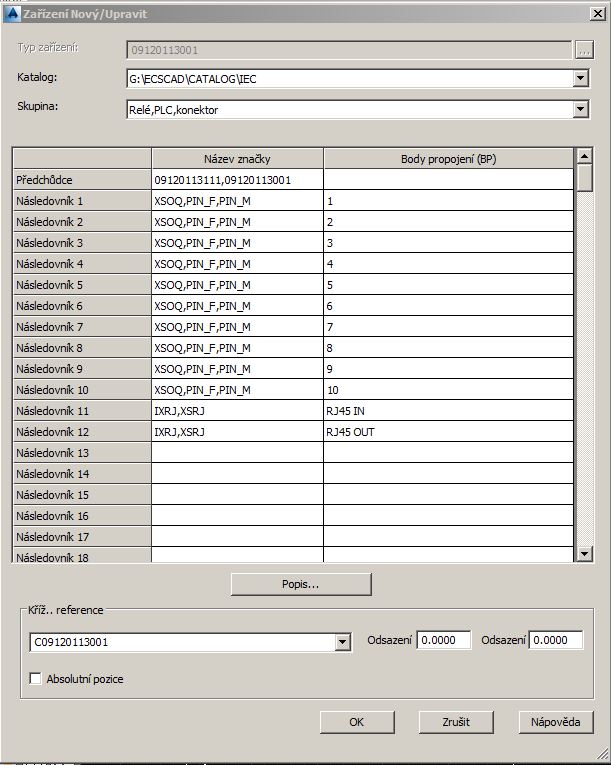Click the BP cell with value 3
The image size is (611, 765).
click(448, 242)
